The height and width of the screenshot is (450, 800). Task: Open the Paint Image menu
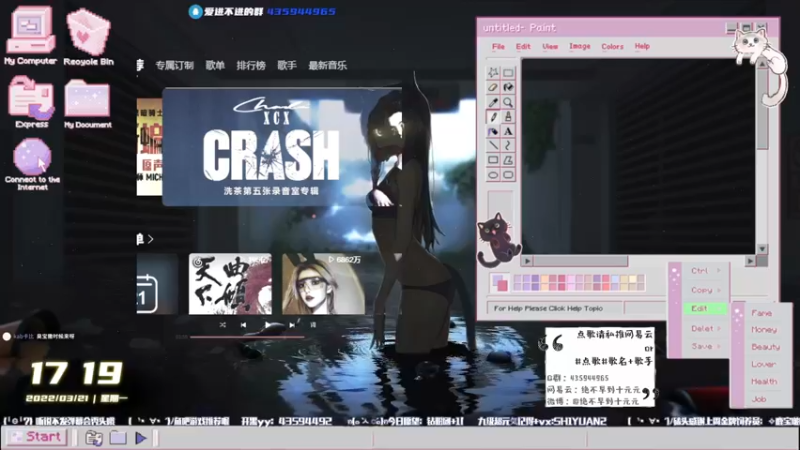click(x=580, y=46)
